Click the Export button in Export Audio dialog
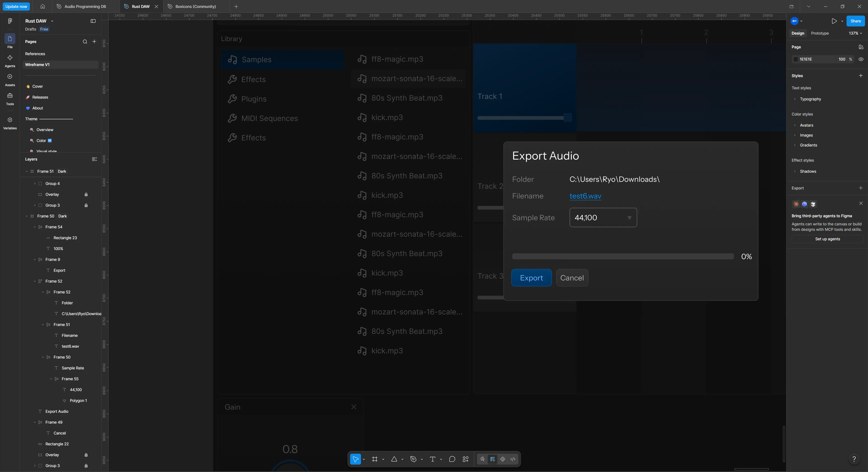The width and height of the screenshot is (868, 472). pyautogui.click(x=531, y=278)
